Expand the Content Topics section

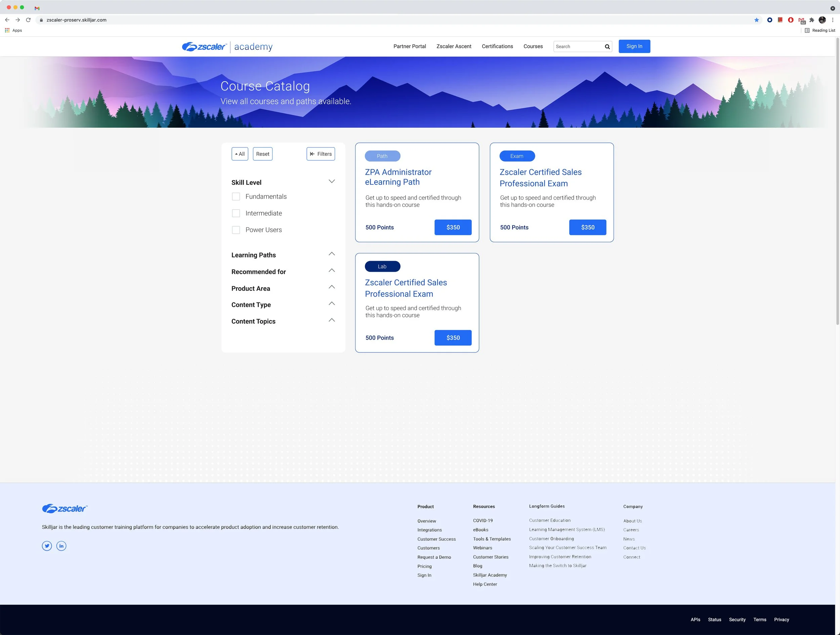pyautogui.click(x=332, y=320)
